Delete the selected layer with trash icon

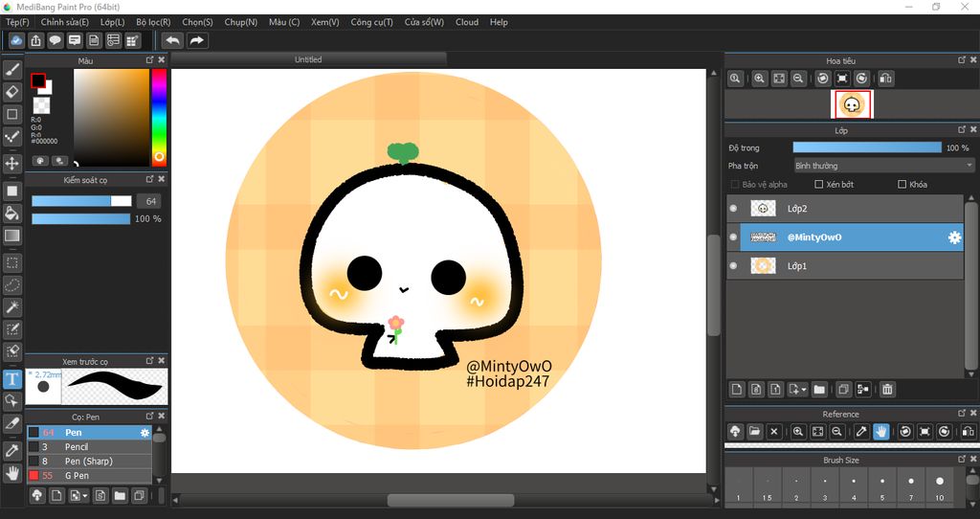(887, 389)
